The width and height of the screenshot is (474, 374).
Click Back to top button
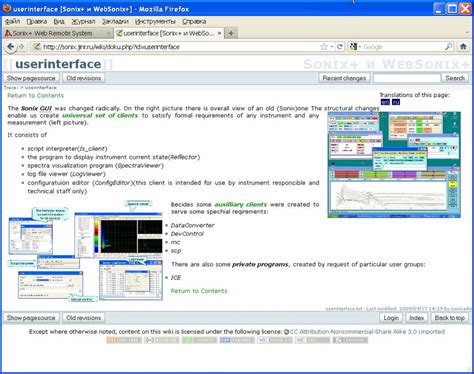pos(449,318)
